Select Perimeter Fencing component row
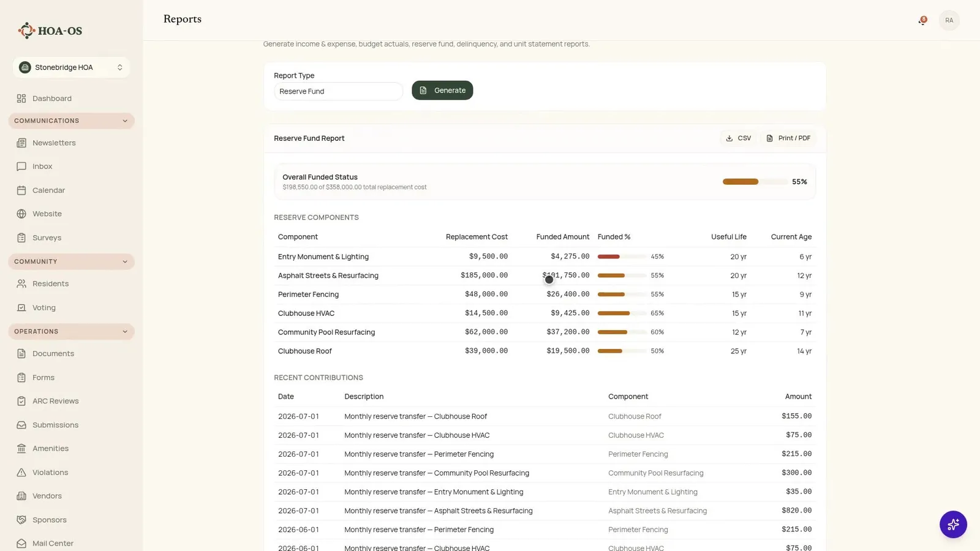 pyautogui.click(x=545, y=294)
